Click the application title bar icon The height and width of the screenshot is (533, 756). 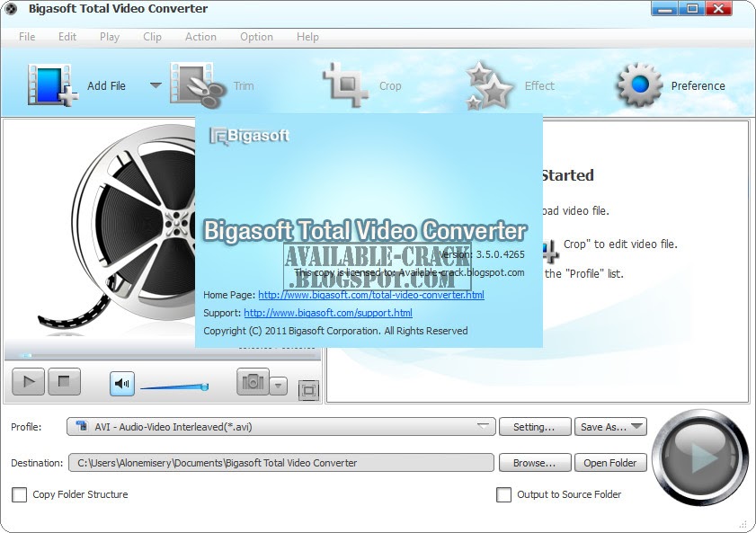click(11, 9)
